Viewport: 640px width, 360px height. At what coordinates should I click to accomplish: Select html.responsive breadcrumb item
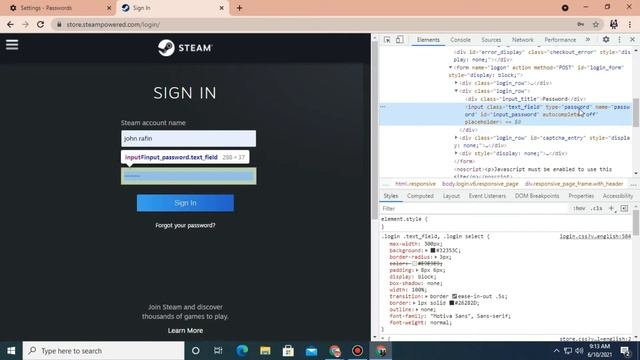point(415,184)
